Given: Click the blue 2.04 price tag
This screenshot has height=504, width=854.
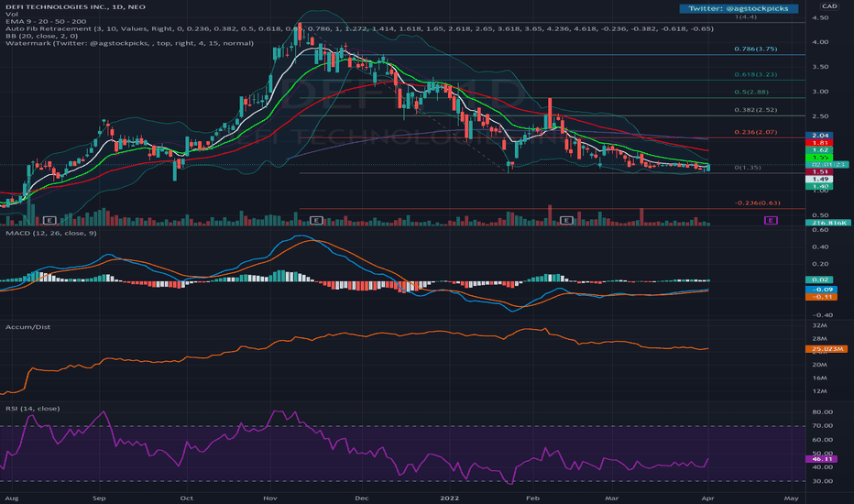Looking at the screenshot, I should click(820, 136).
